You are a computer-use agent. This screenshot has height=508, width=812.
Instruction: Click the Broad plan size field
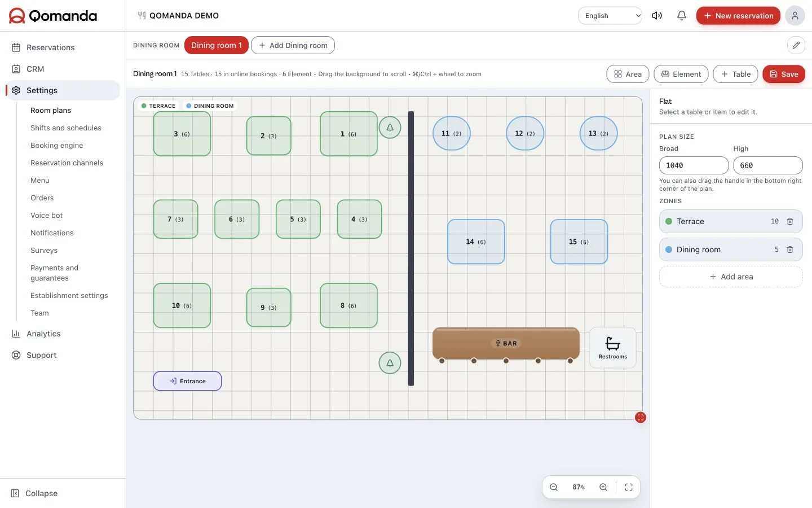tap(694, 165)
